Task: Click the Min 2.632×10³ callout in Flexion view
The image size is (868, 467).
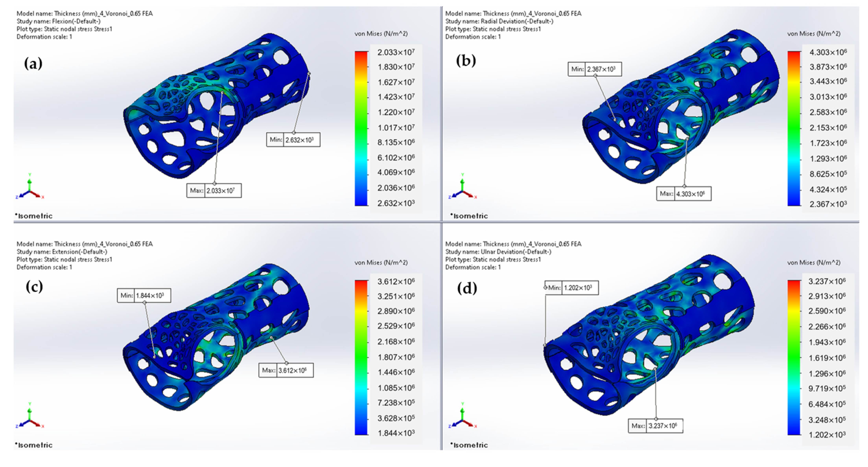Action: point(293,140)
